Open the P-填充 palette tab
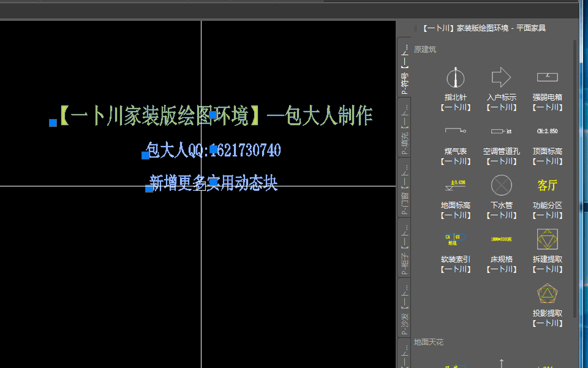 tap(404, 128)
